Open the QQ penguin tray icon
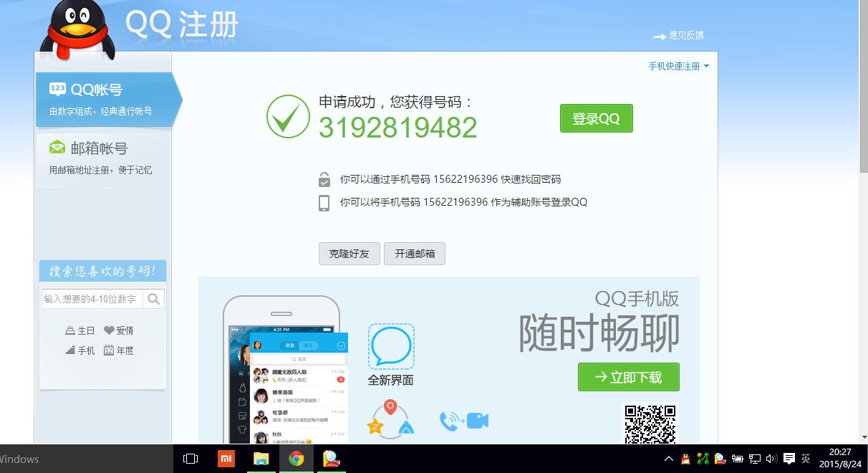The image size is (868, 473). click(x=685, y=459)
